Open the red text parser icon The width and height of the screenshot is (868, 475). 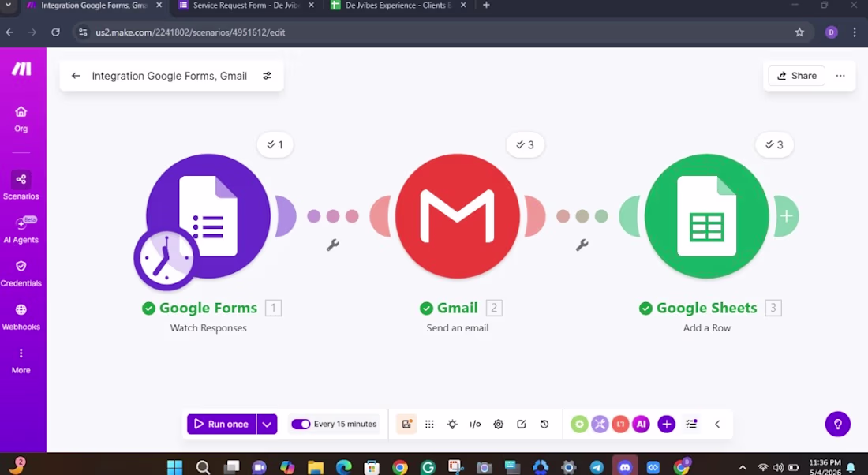pyautogui.click(x=620, y=424)
